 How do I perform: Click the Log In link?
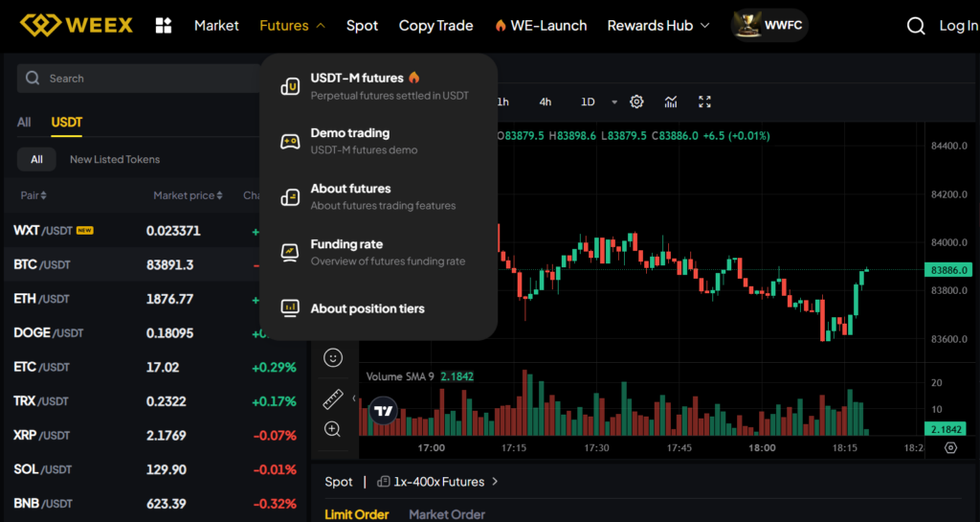point(958,26)
